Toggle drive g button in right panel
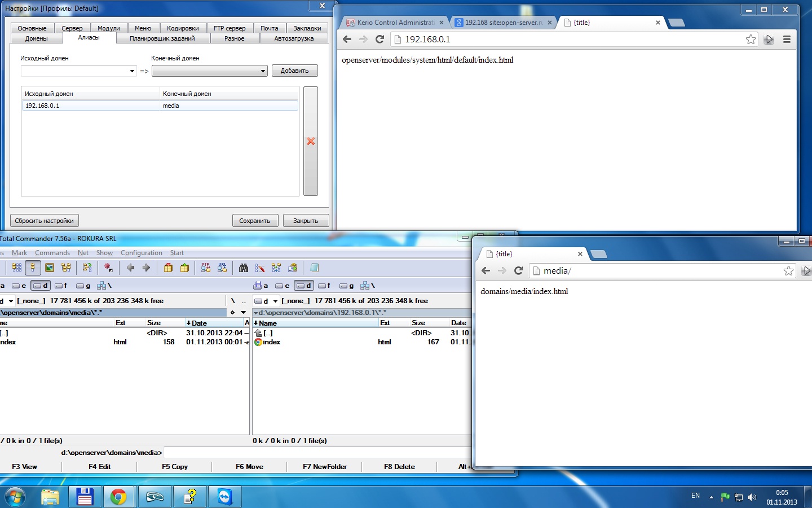The width and height of the screenshot is (812, 508). click(x=346, y=286)
